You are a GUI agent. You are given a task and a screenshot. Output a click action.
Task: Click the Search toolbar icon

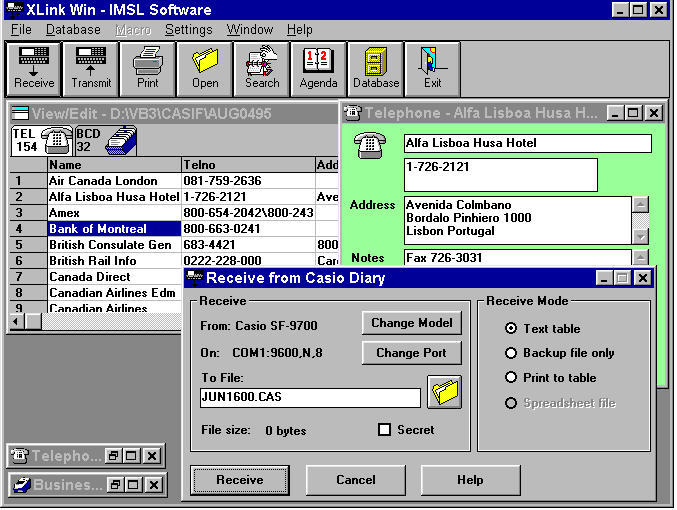point(262,68)
